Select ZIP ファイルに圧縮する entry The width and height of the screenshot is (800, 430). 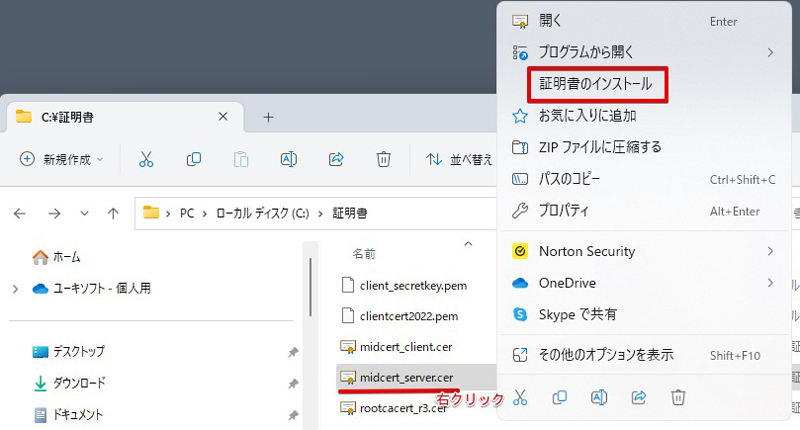(x=600, y=147)
